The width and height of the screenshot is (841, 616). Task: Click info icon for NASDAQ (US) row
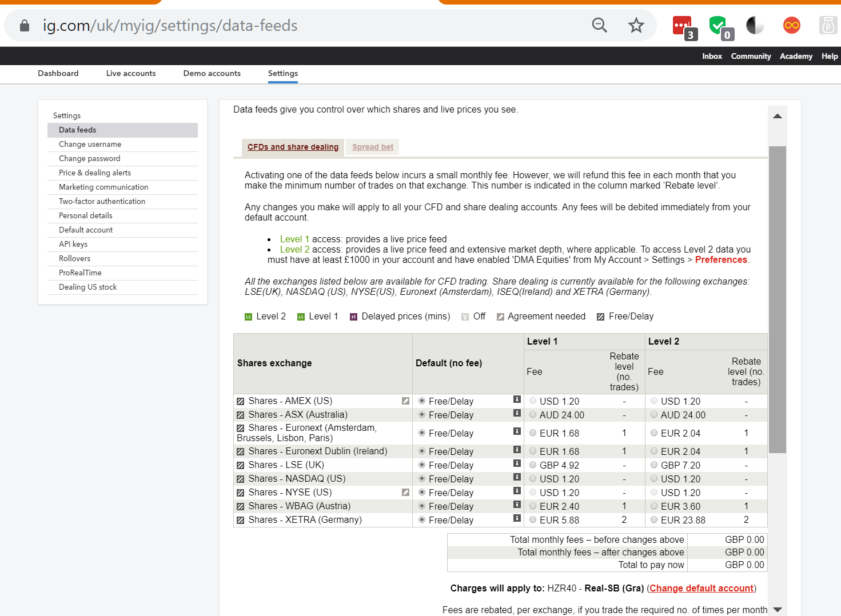[517, 477]
